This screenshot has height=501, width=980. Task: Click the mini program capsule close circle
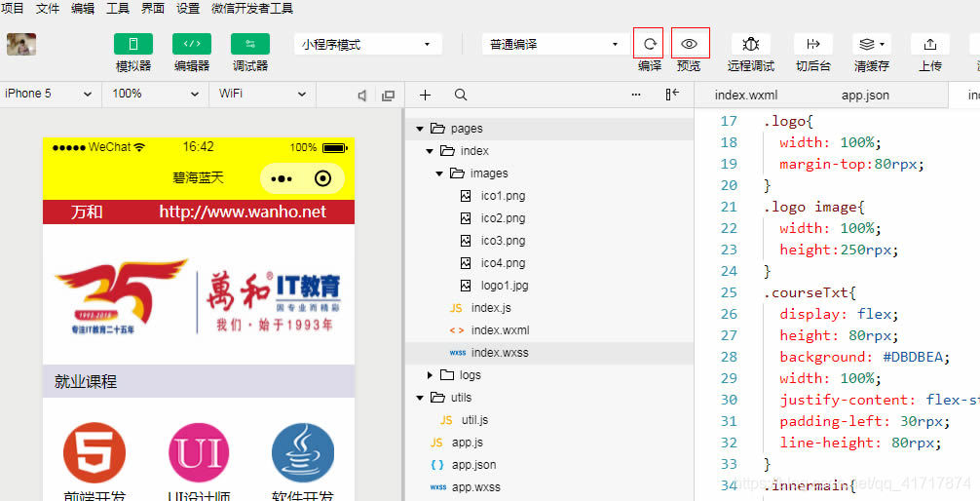(323, 179)
